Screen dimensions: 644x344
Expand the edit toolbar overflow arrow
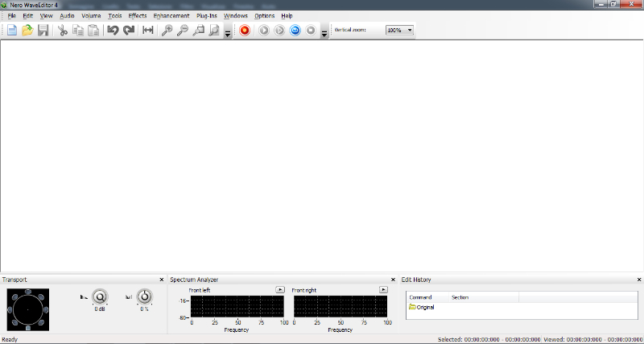pyautogui.click(x=228, y=33)
